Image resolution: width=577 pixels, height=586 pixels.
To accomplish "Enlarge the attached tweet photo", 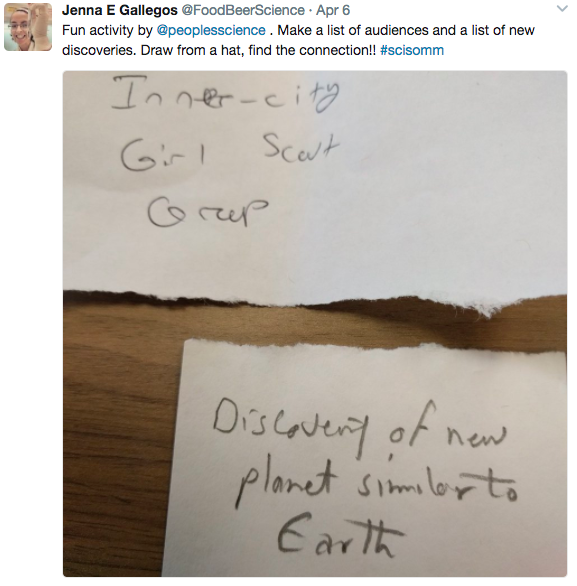I will pos(315,324).
